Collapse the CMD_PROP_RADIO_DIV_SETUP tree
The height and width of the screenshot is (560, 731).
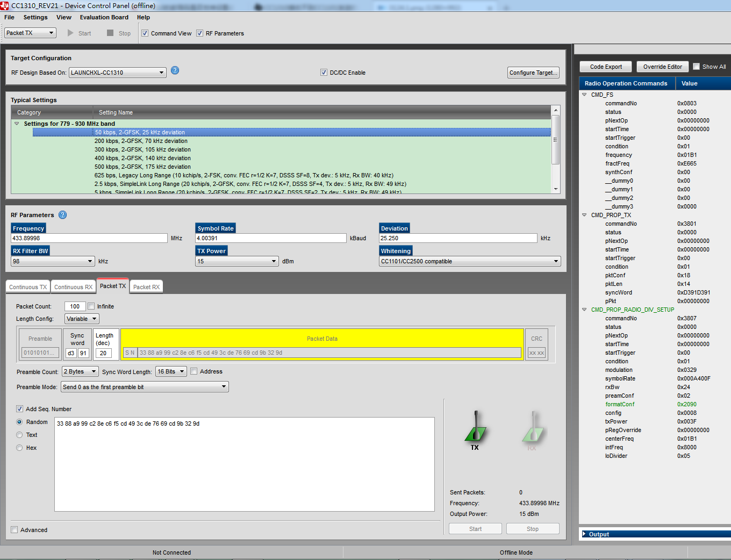click(584, 310)
